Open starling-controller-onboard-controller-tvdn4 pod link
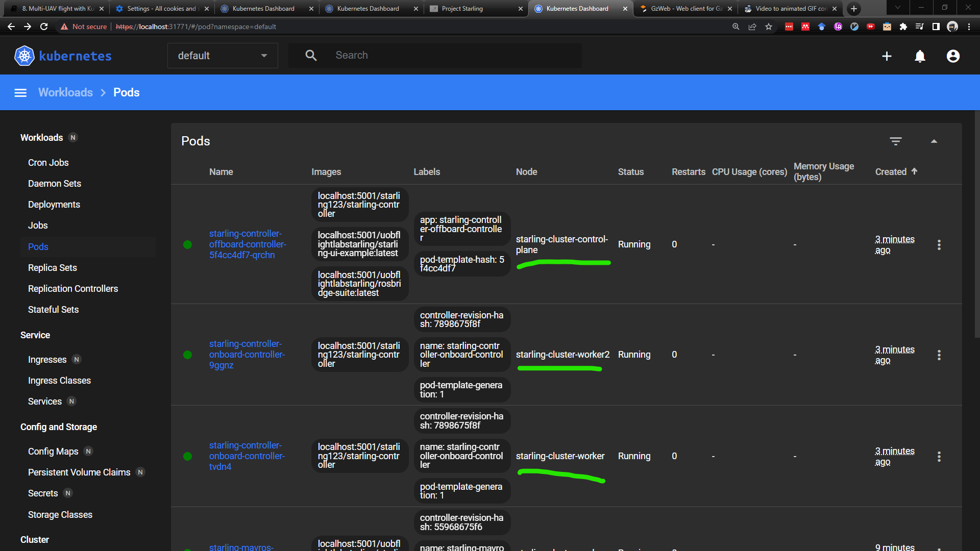Screen dimensions: 980x551 247,456
